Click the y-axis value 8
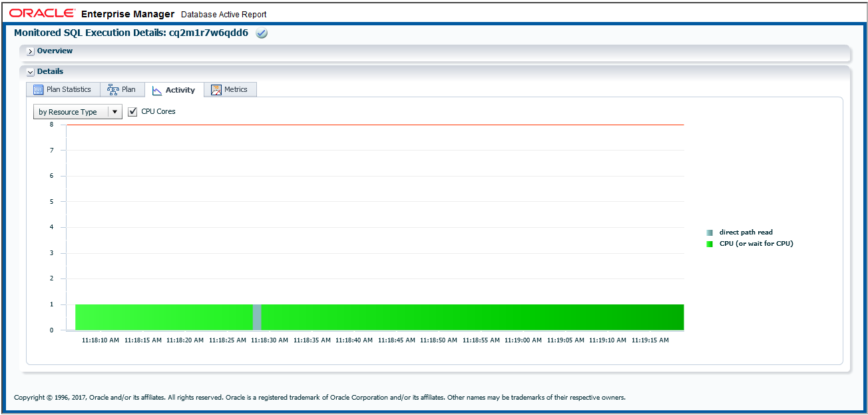Screen dimensions: 868x415 (51, 125)
